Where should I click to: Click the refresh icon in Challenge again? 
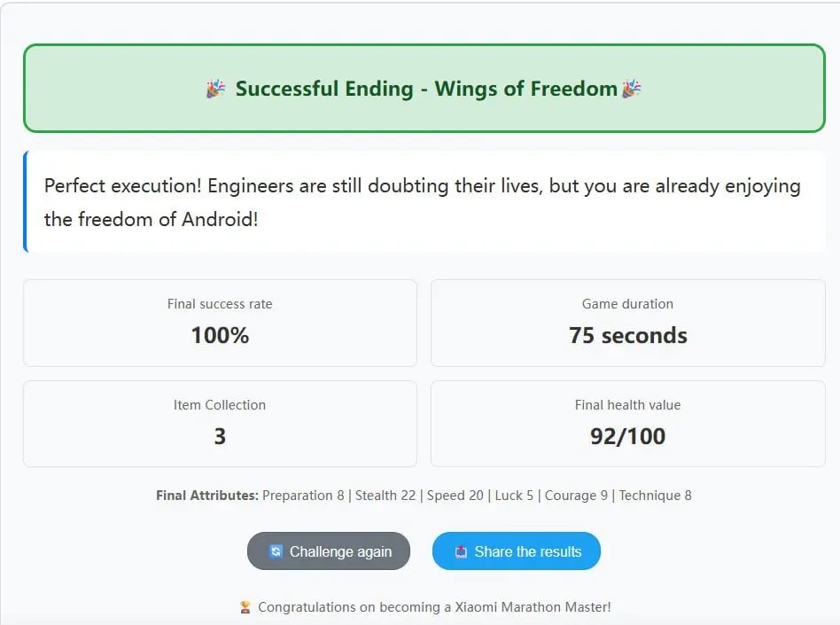pos(276,551)
